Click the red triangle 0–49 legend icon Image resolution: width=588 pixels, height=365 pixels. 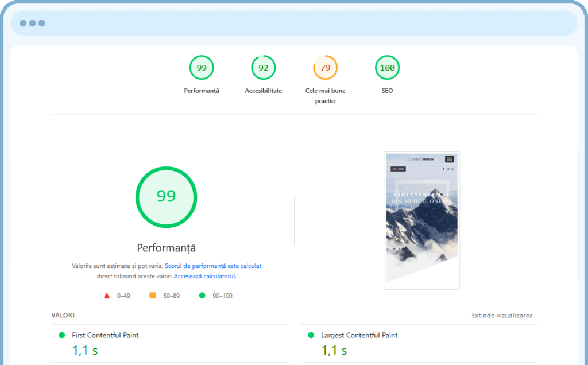pyautogui.click(x=107, y=296)
